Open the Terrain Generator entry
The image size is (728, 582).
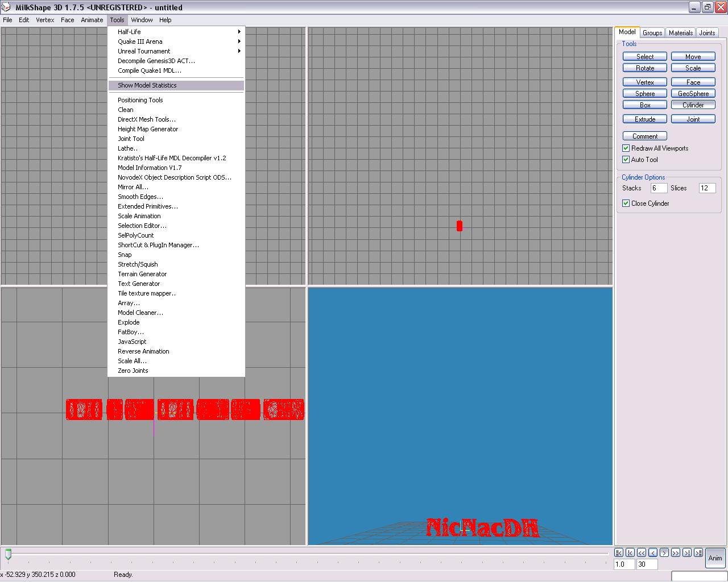176,274
